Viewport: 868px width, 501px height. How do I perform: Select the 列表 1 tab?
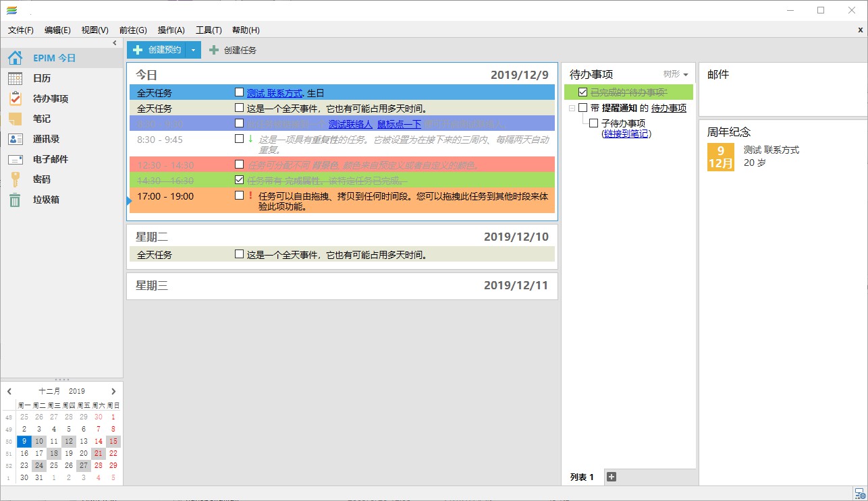click(582, 477)
